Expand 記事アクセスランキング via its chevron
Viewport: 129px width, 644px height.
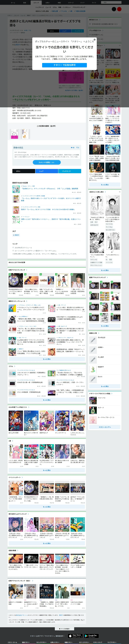coord(27,270)
